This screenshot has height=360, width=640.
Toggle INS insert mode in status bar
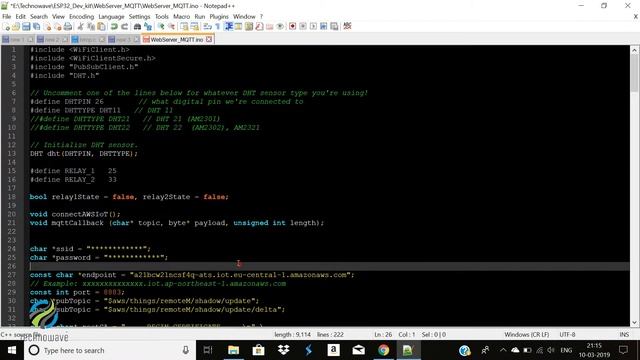pos(624,334)
